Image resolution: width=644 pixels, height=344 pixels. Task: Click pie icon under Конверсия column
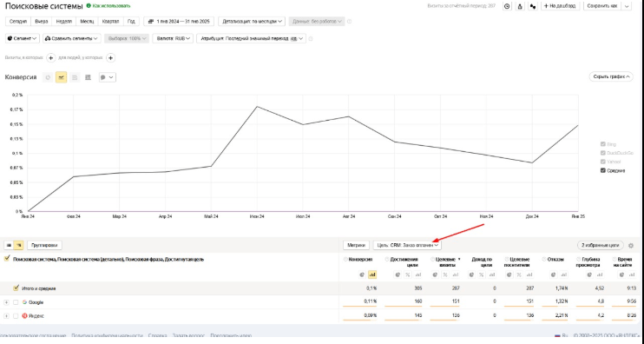[362, 275]
